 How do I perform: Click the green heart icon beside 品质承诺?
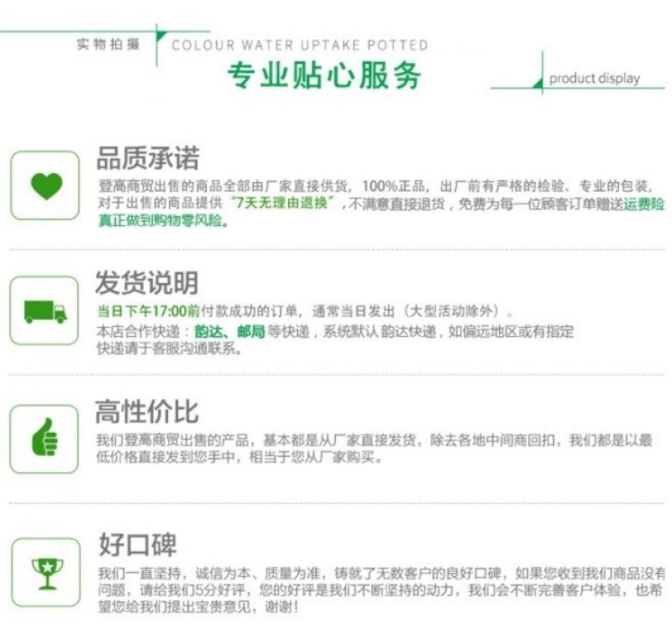[46, 186]
